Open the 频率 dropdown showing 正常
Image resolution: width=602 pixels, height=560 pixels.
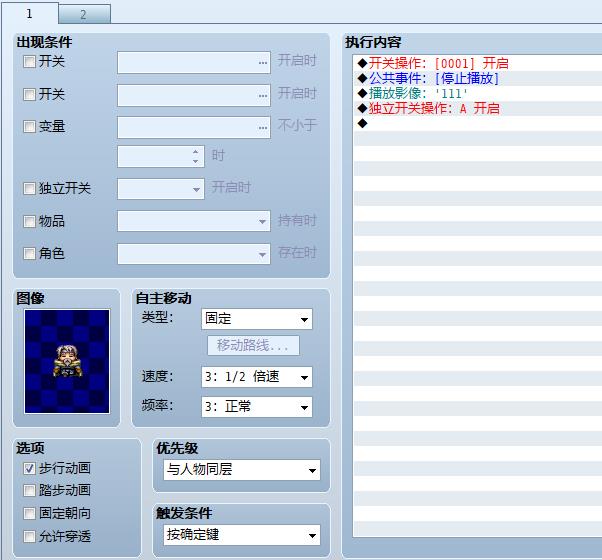pyautogui.click(x=257, y=407)
